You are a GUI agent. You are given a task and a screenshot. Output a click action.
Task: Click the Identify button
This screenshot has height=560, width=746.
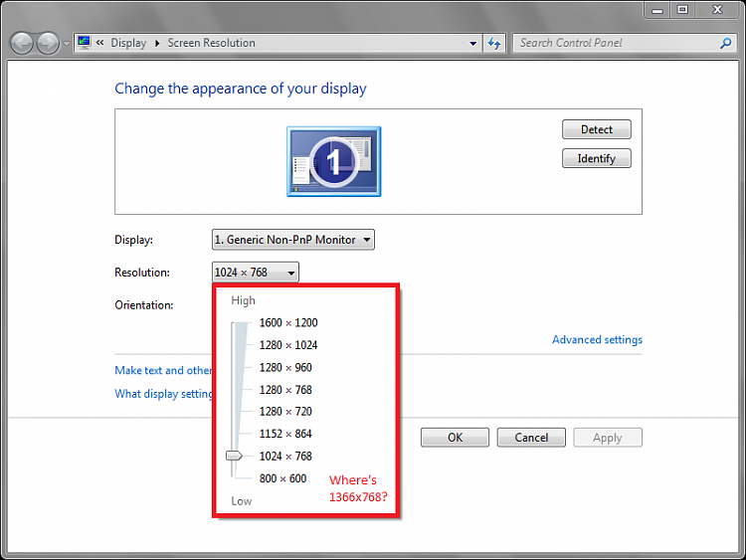point(597,158)
